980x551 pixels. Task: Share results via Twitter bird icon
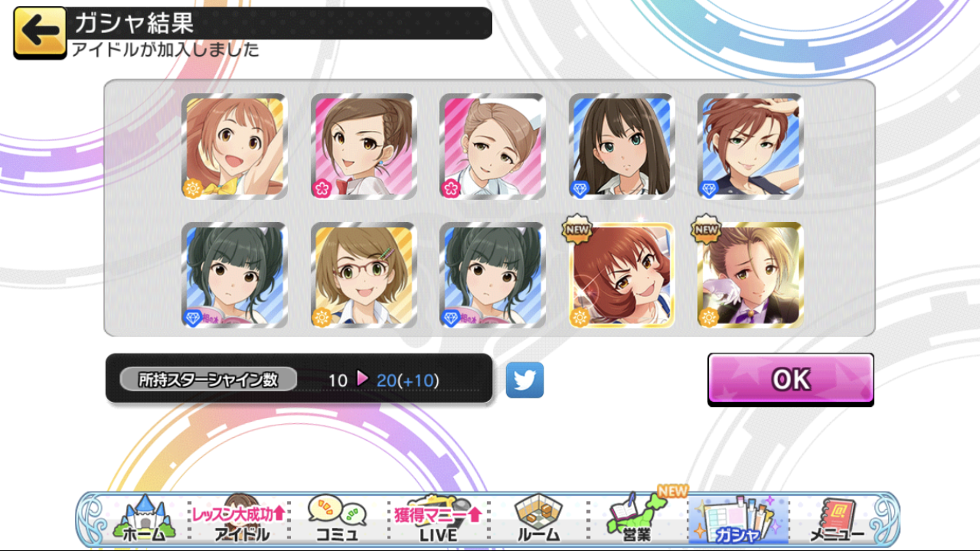[x=525, y=380]
